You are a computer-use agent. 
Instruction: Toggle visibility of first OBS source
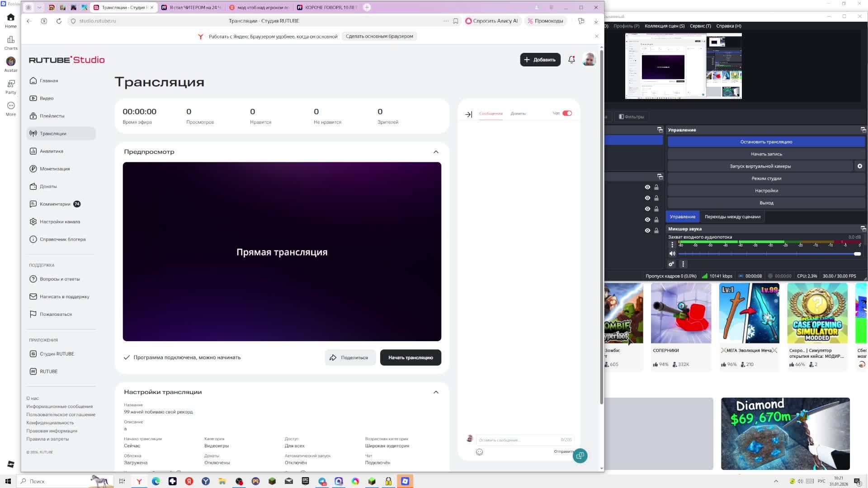(x=647, y=187)
